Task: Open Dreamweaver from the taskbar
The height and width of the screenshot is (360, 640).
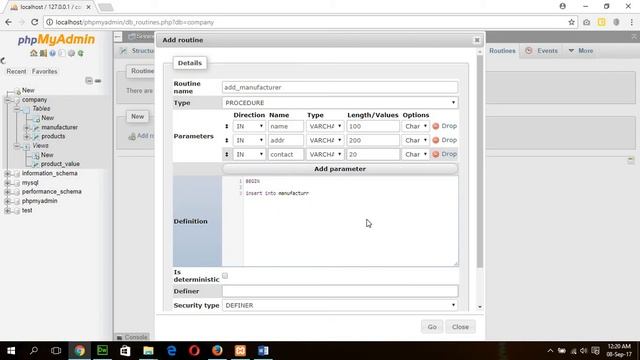Action: [102, 351]
